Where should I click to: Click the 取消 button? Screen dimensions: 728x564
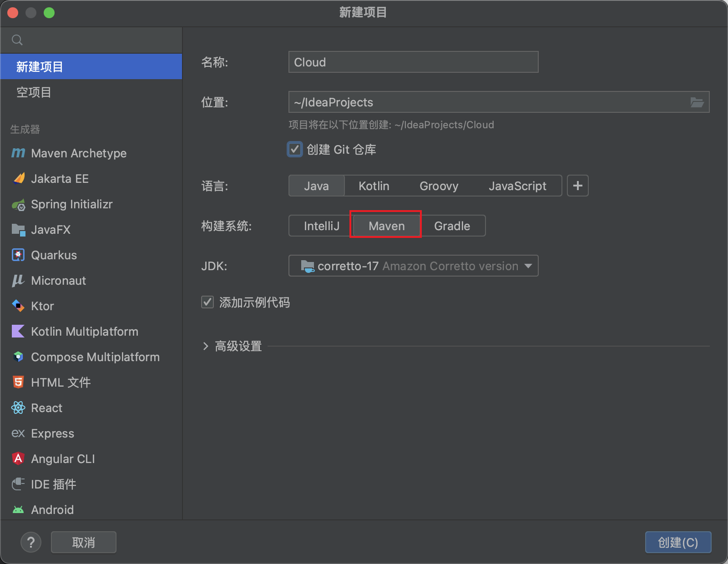click(84, 542)
